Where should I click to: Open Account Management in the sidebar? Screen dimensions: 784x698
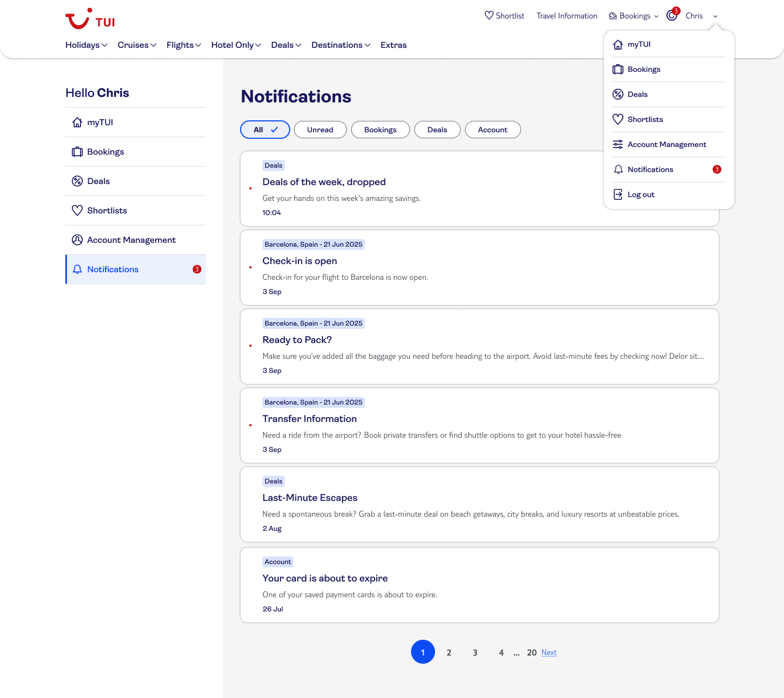[x=136, y=240]
